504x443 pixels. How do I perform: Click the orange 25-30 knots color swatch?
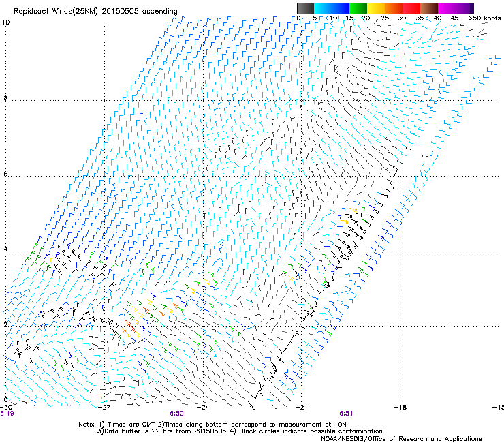[394, 8]
